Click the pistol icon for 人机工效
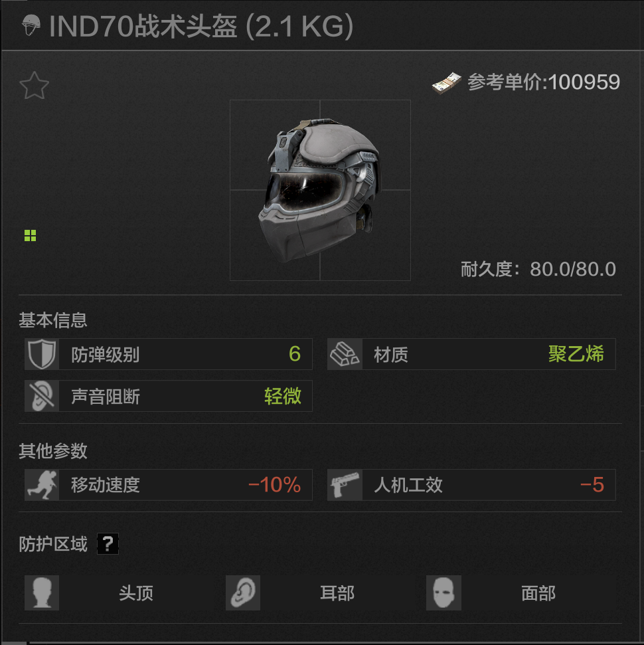Screen dimensions: 644x645 click(x=345, y=485)
